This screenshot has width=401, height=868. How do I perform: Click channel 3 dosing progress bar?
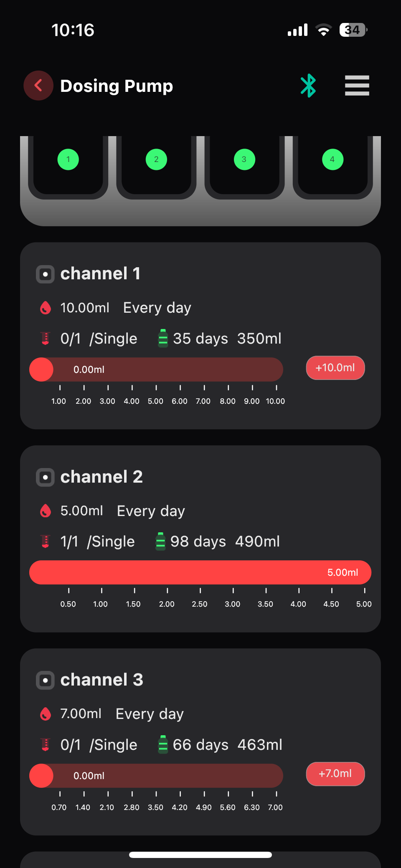click(x=156, y=776)
